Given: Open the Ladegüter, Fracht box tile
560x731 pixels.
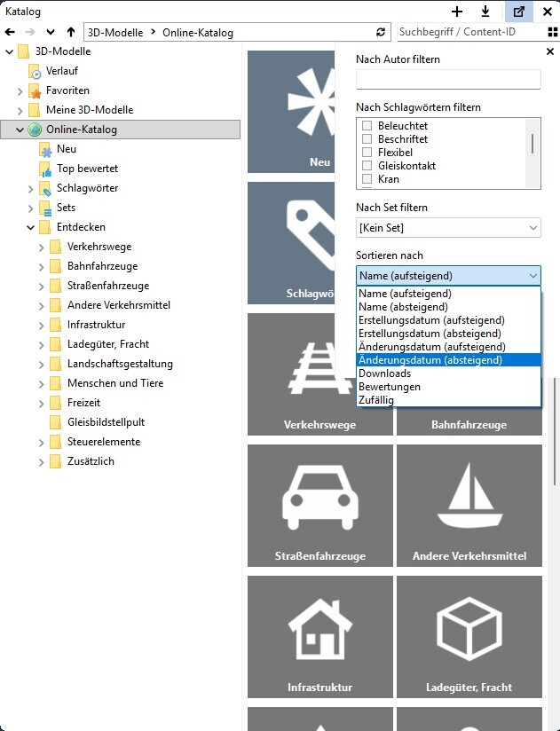Looking at the screenshot, I should point(469,637).
